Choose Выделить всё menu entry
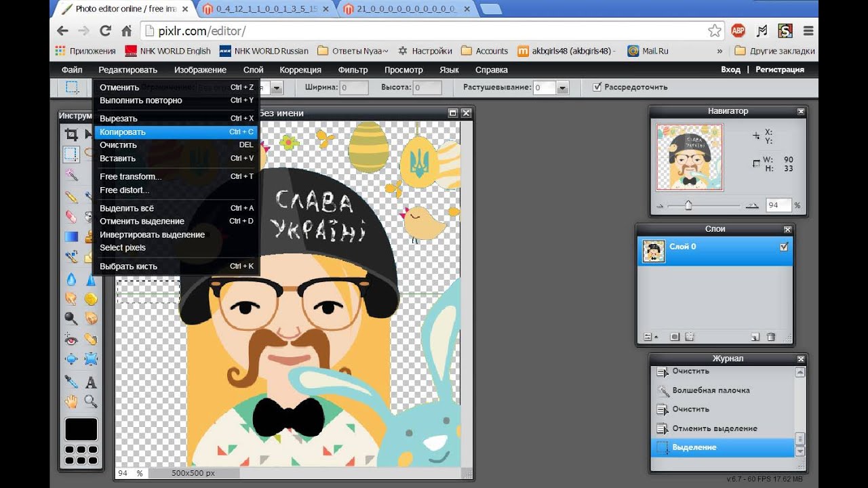This screenshot has width=868, height=488. tap(176, 209)
